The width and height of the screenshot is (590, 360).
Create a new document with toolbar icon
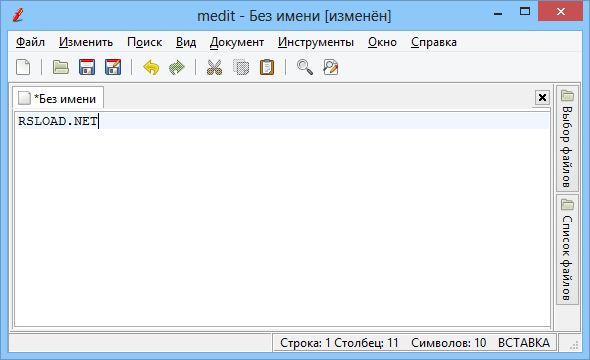coord(23,67)
